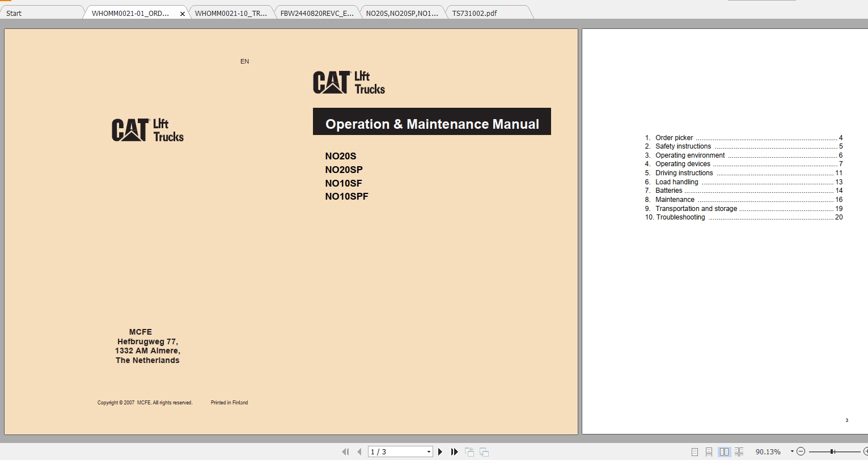This screenshot has width=868, height=460.
Task: Zoom in using the plus button
Action: click(866, 451)
